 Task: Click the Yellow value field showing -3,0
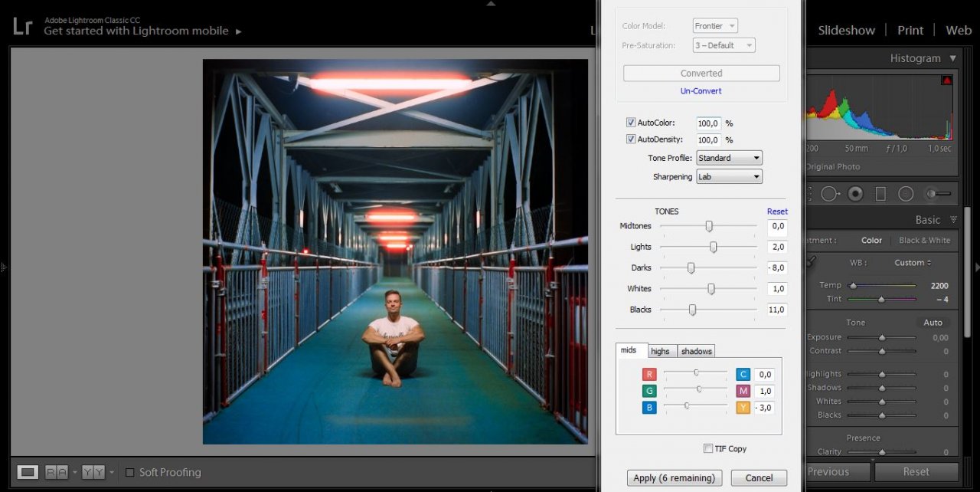765,408
